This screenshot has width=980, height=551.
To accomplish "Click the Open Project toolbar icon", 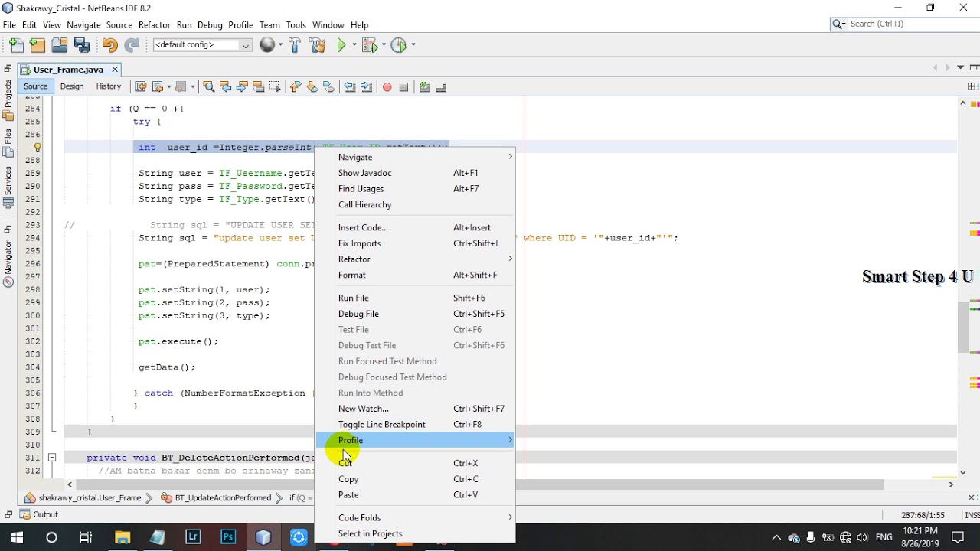I will pos(60,45).
